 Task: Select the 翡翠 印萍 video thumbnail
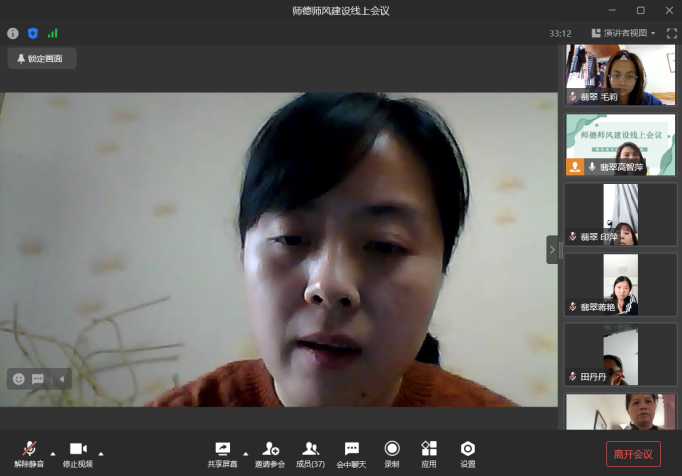pos(620,214)
